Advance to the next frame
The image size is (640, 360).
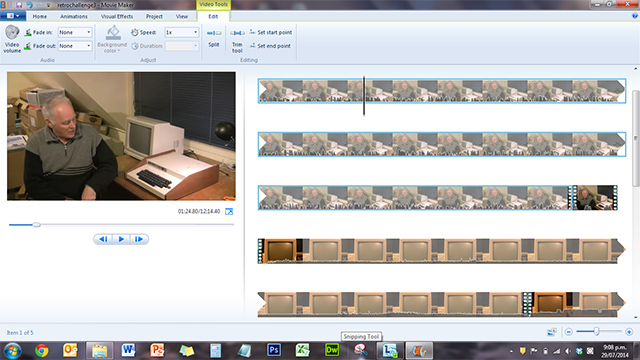[139, 239]
